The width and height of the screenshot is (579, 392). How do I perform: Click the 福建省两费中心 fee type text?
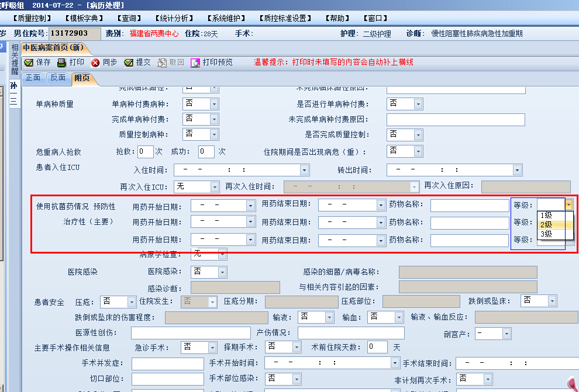pyautogui.click(x=154, y=34)
